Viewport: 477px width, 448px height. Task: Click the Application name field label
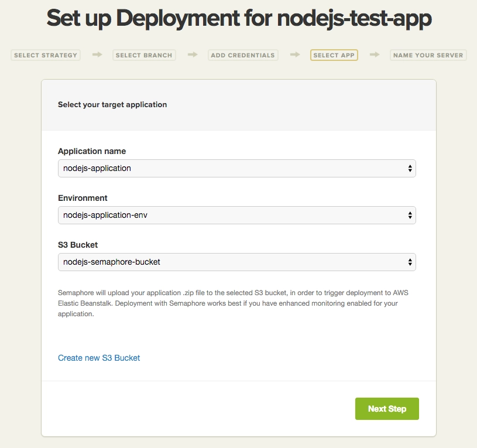click(92, 151)
